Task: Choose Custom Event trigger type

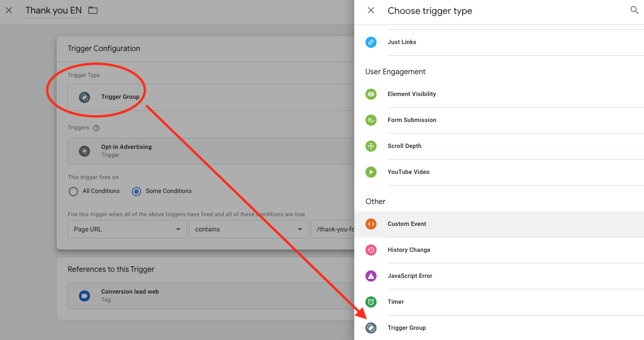Action: pyautogui.click(x=499, y=224)
